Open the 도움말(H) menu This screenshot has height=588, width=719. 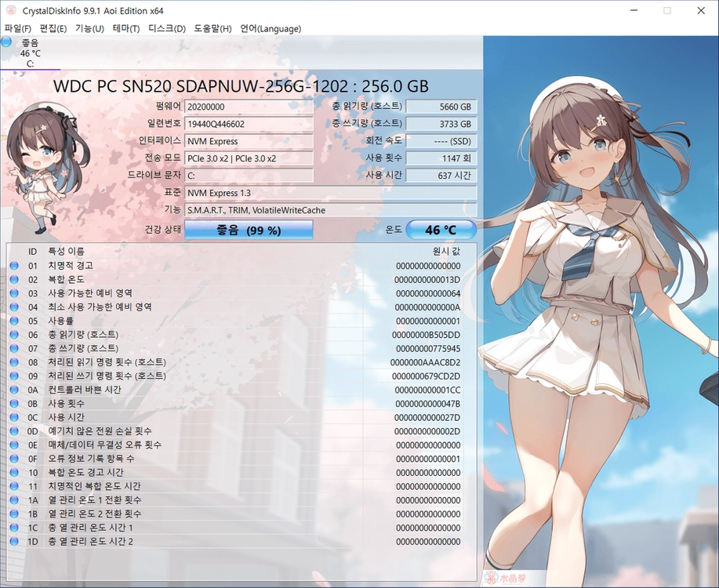click(212, 28)
